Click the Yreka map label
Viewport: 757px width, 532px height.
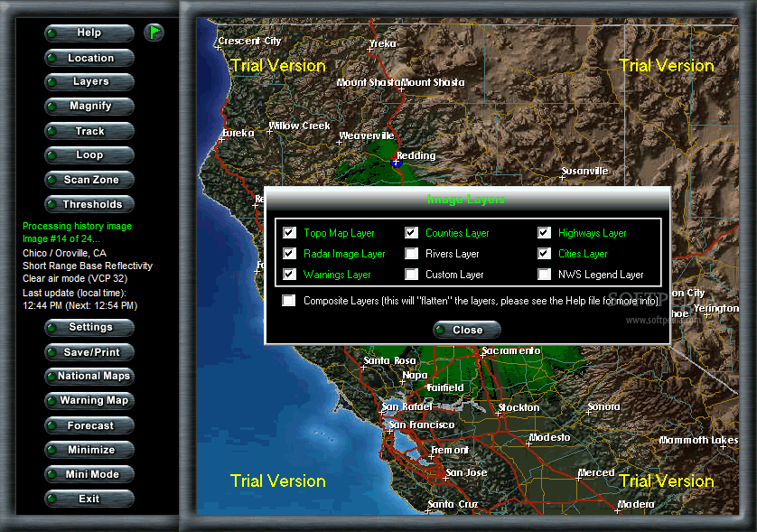pyautogui.click(x=383, y=43)
